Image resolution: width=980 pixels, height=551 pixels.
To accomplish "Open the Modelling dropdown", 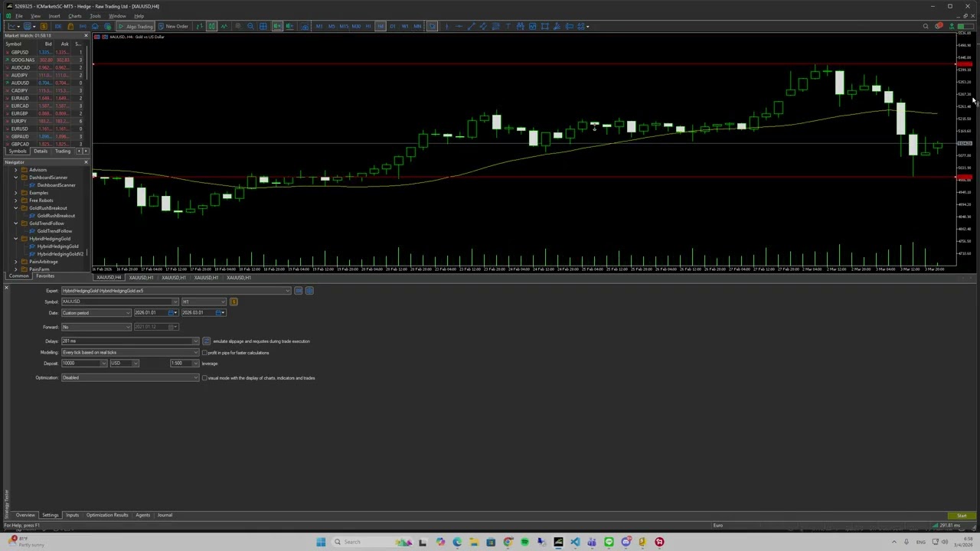I will 130,352.
